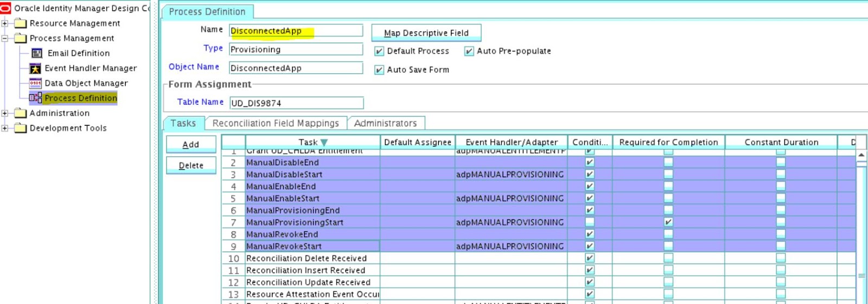This screenshot has width=868, height=304.
Task: Click the Object Name input field
Action: 296,68
